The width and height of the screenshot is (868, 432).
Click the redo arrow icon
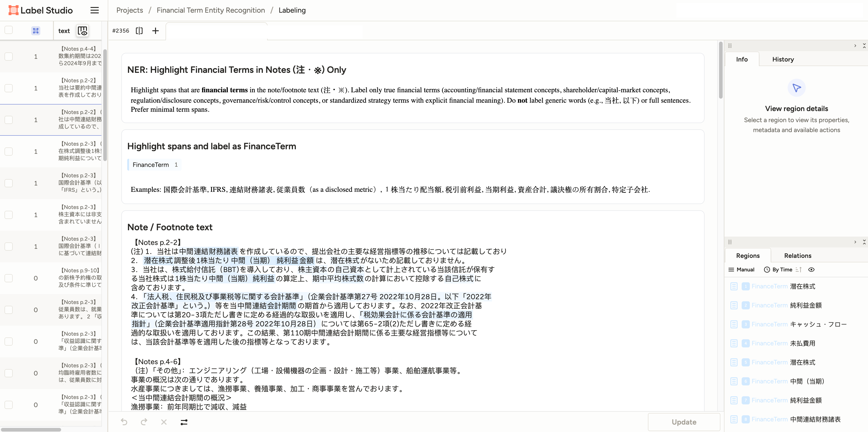tap(144, 422)
